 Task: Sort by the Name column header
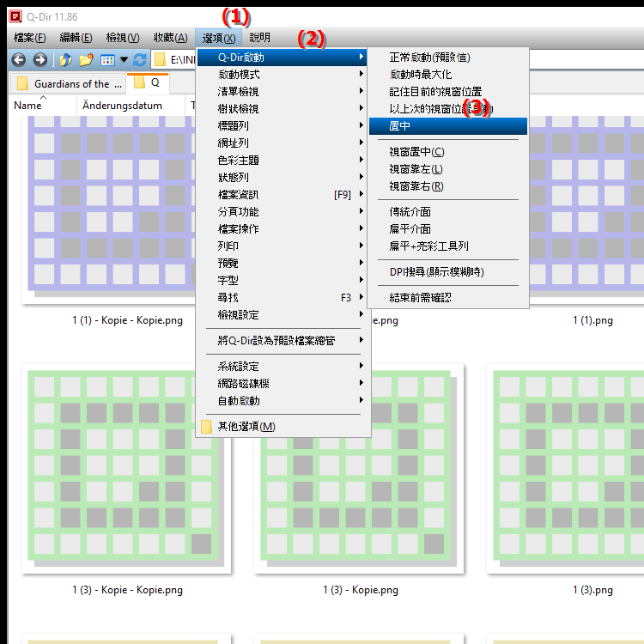tap(28, 106)
